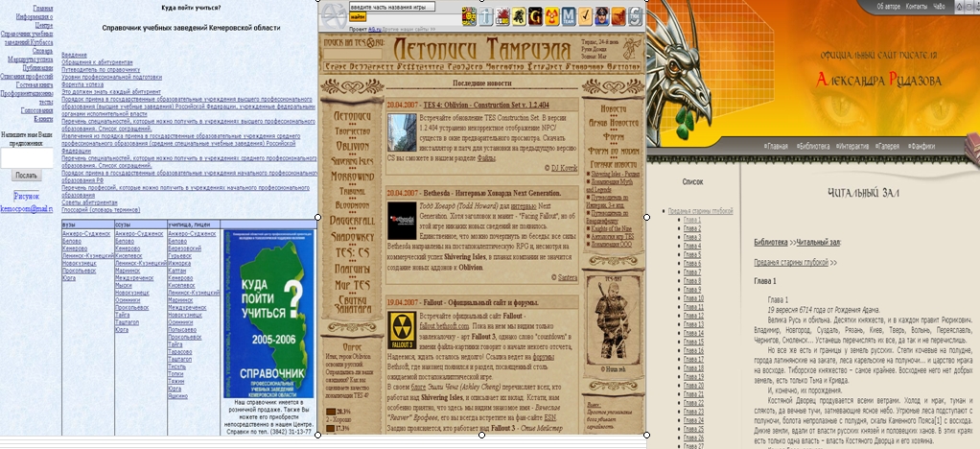Click the 'найти' search button
Screen dimensions: 980x449
[x=358, y=17]
